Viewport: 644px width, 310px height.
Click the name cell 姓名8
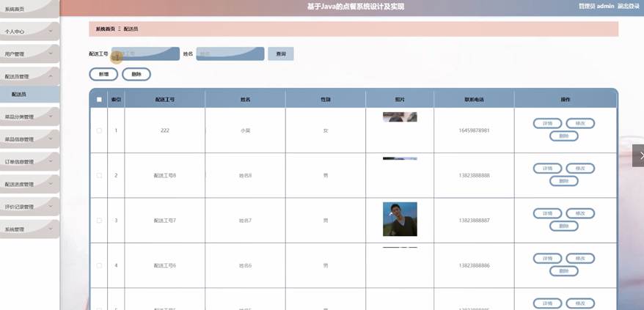[x=245, y=175]
